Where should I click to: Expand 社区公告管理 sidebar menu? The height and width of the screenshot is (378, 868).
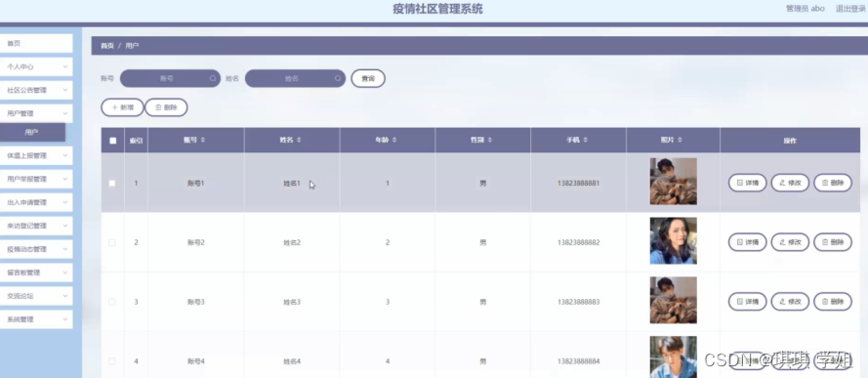click(36, 90)
